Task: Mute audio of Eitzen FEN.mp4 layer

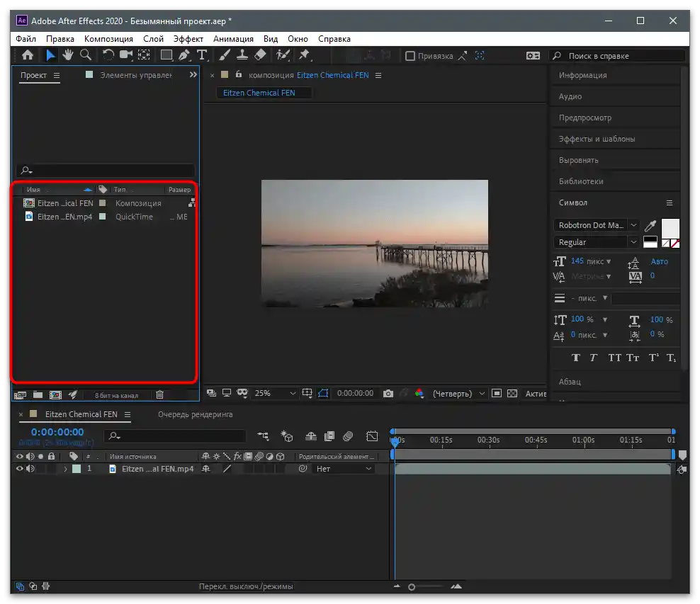Action: click(30, 469)
